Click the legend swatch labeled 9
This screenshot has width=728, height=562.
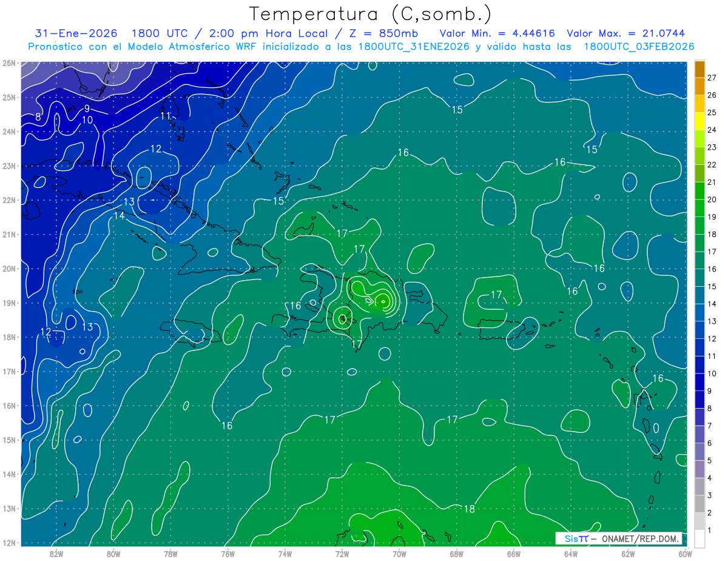(699, 383)
